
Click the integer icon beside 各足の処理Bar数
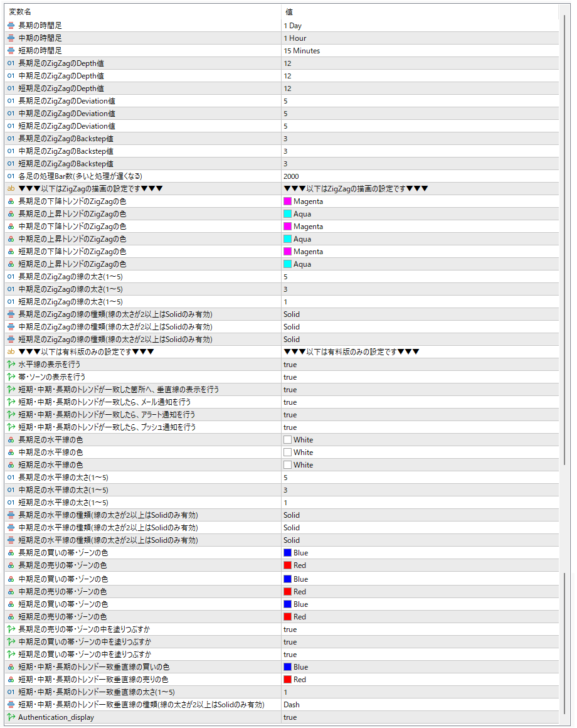pos(11,176)
